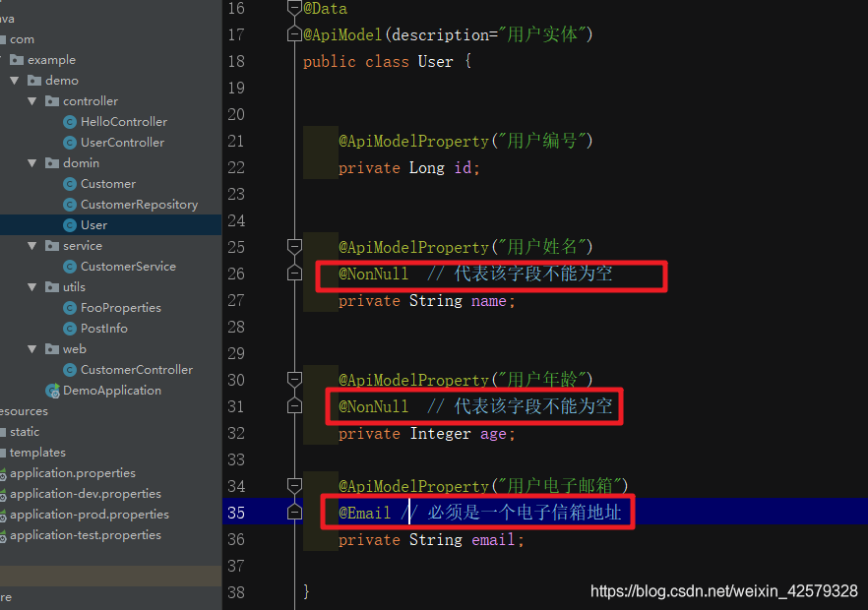Image resolution: width=868 pixels, height=610 pixels.
Task: Fold code at line 34 gutter marker
Action: (x=294, y=485)
